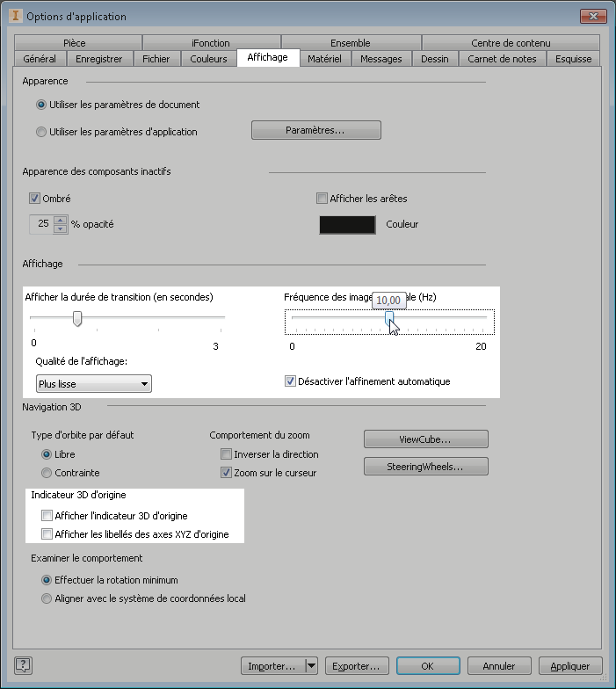
Task: Confirm with the OK button
Action: point(428,666)
